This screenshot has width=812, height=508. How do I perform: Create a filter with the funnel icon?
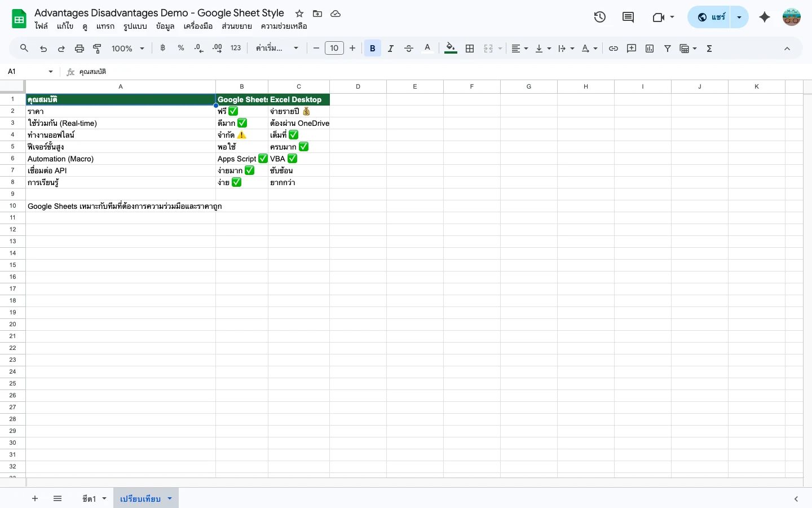(x=668, y=48)
